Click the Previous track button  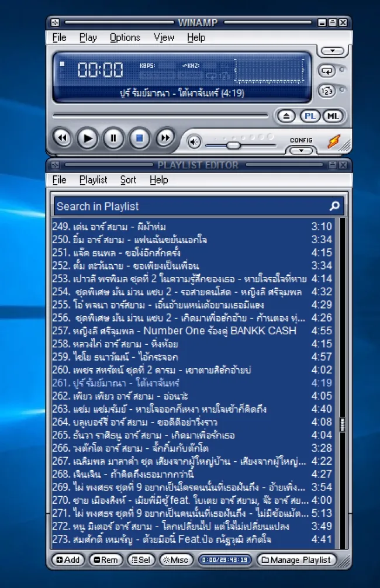(x=63, y=139)
